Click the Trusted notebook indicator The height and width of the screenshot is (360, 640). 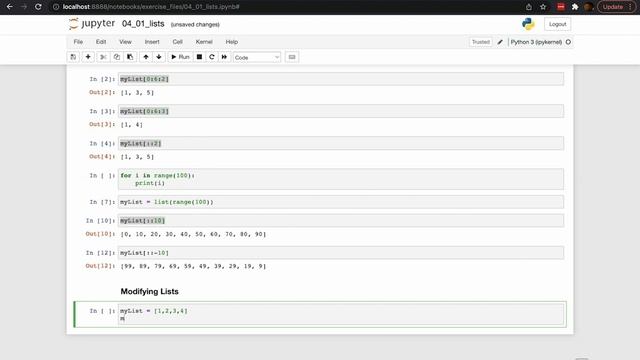(x=480, y=42)
